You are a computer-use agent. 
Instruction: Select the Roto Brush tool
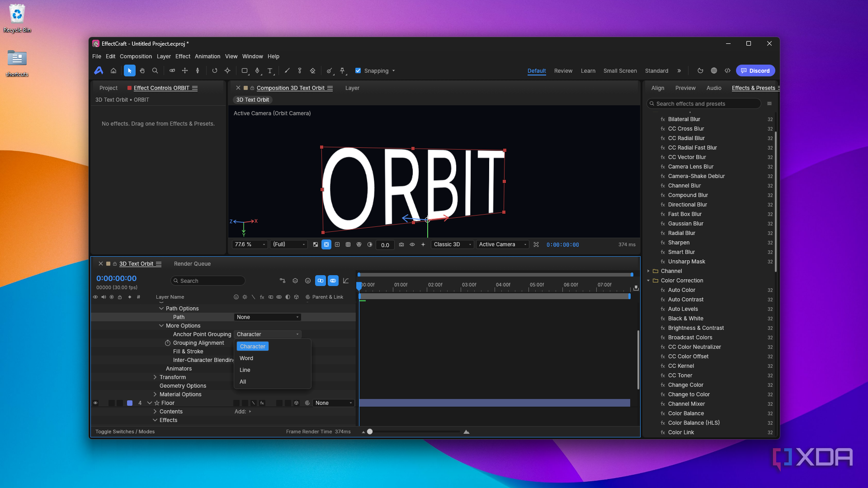(330, 70)
